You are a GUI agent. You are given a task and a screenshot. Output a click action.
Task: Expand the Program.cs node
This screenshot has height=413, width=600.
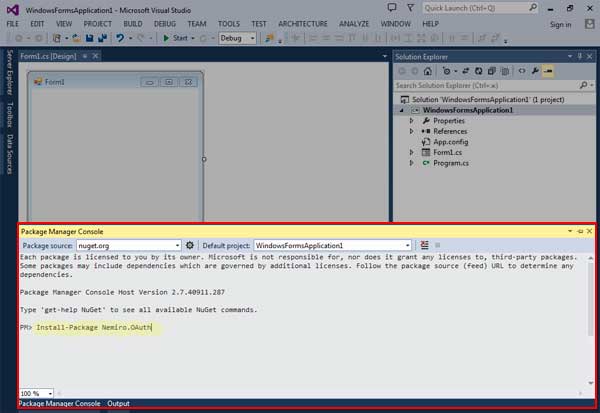coord(412,163)
